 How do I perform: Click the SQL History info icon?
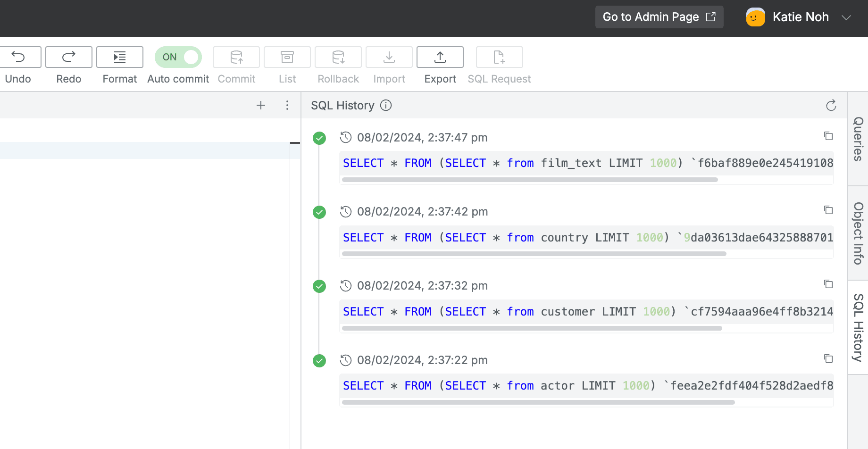tap(386, 105)
